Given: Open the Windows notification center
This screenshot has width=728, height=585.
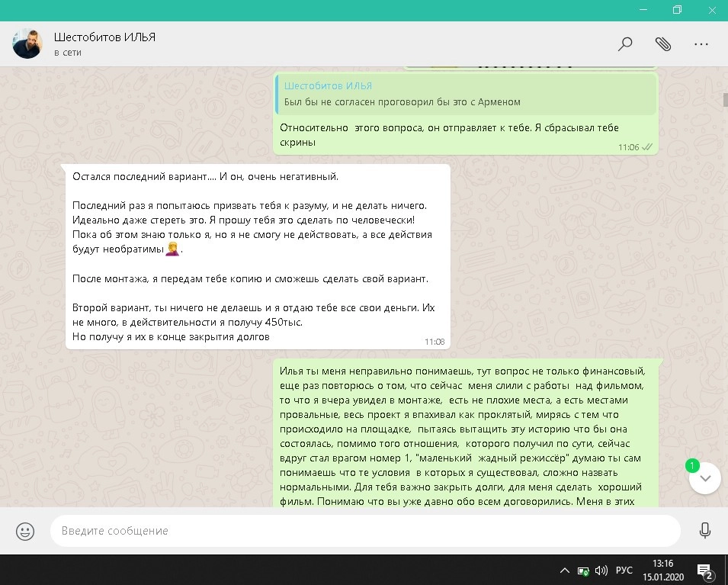Looking at the screenshot, I should pyautogui.click(x=704, y=570).
